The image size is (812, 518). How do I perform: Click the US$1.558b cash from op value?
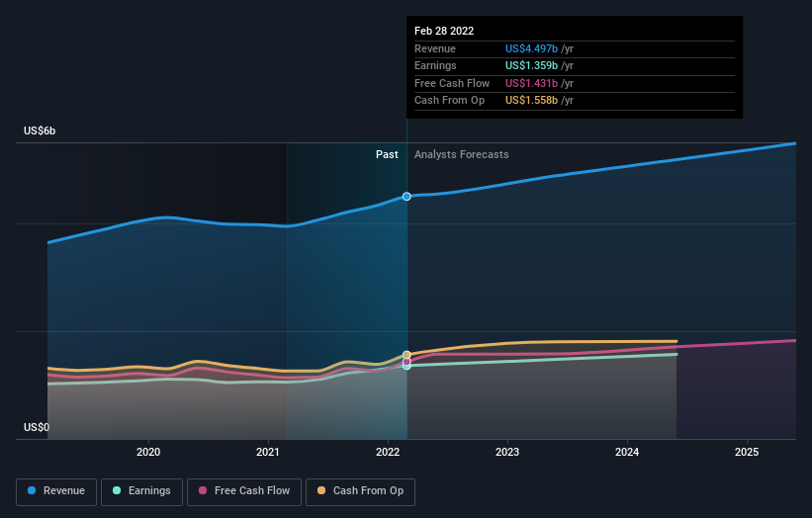(x=531, y=101)
